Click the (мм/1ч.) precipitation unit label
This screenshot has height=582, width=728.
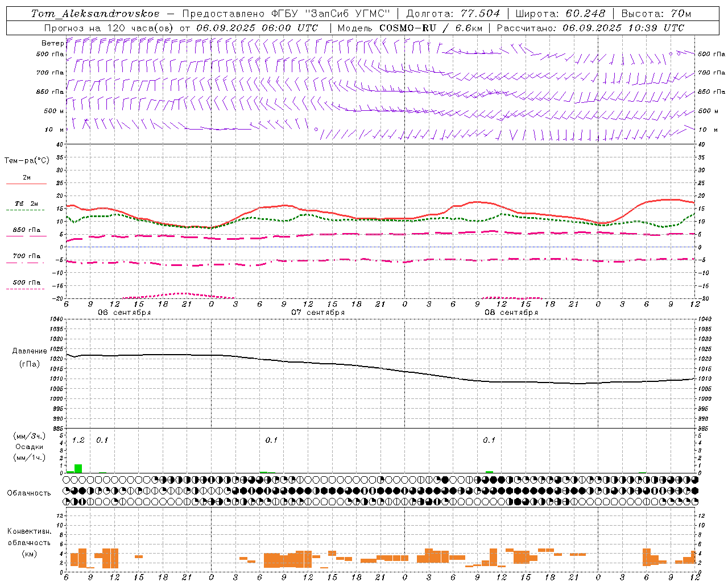coord(30,457)
